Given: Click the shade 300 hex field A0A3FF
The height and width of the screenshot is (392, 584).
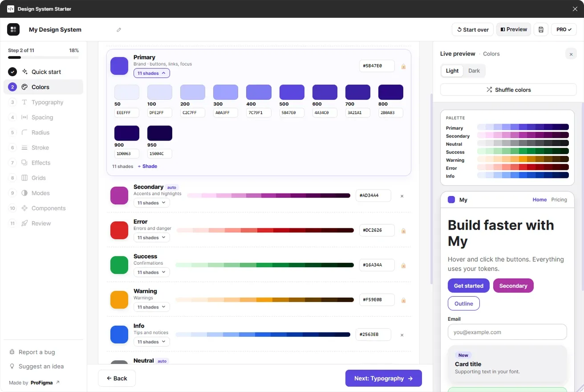Looking at the screenshot, I should pos(226,113).
